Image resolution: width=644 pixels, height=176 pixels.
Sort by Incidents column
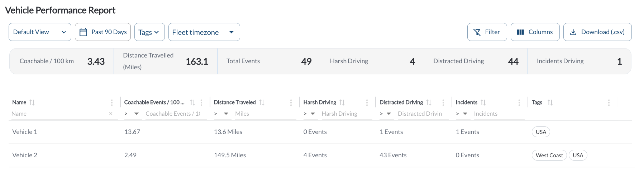pyautogui.click(x=483, y=102)
